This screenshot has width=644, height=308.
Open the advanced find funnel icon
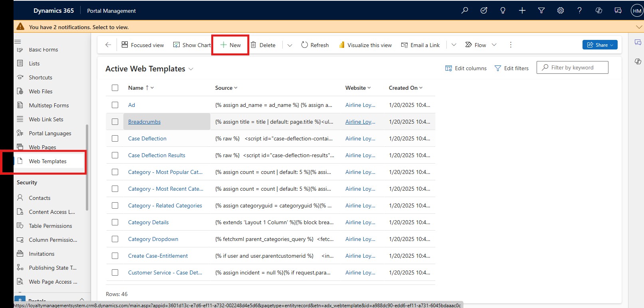541,11
